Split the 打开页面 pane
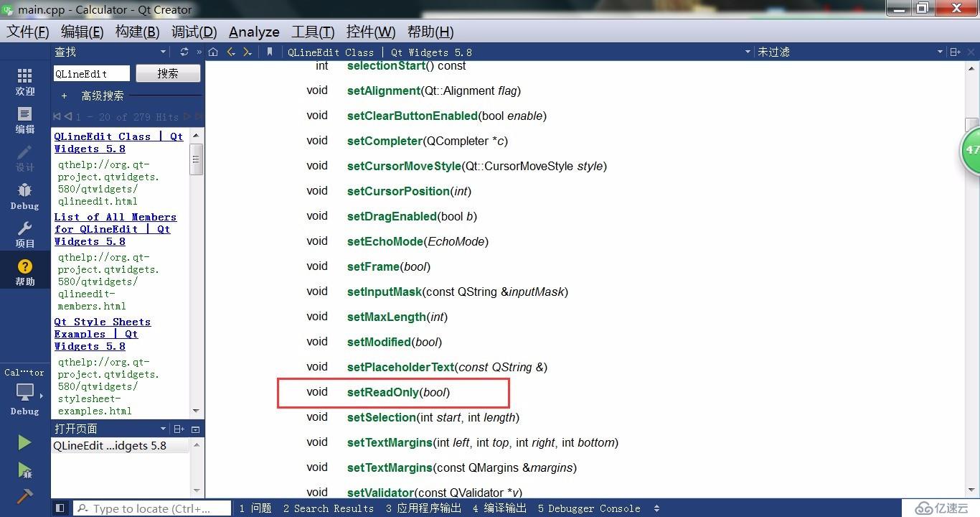 click(x=179, y=429)
